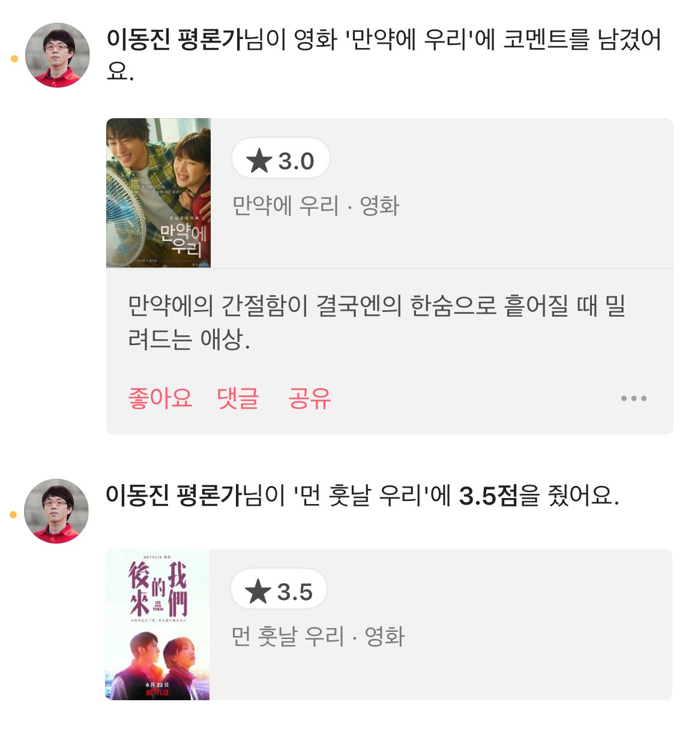Viewport: 700px width, 738px height.
Task: Open the 먼 훗날 우리 · 영화 title link
Action: (x=318, y=637)
